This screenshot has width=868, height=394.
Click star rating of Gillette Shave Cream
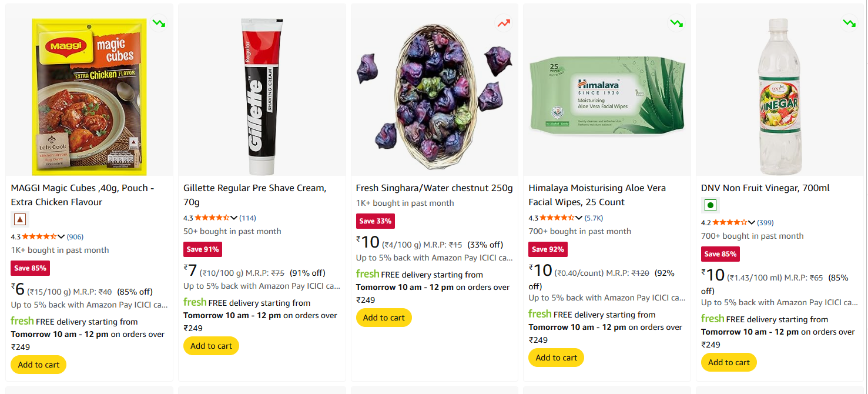(x=212, y=218)
